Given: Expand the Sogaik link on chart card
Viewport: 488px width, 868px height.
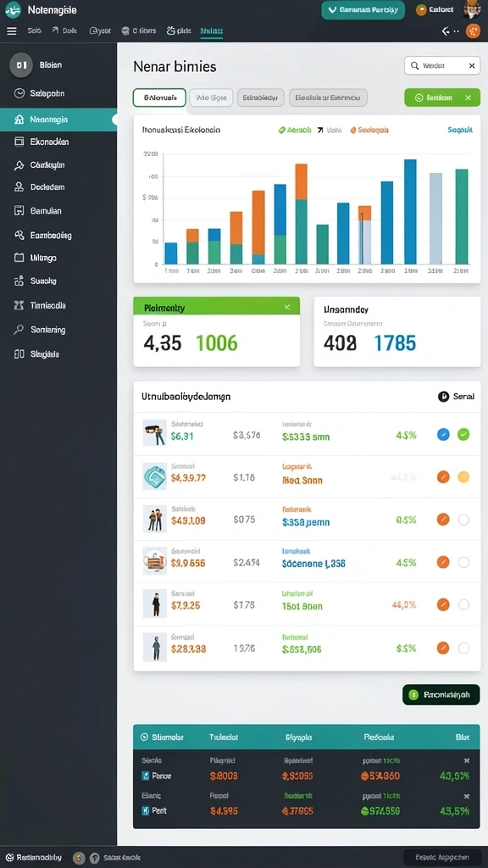Looking at the screenshot, I should coord(460,130).
